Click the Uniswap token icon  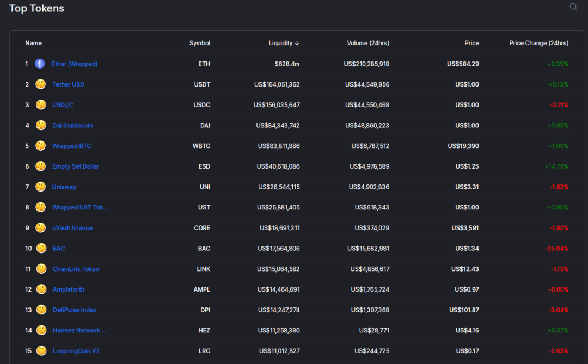pyautogui.click(x=40, y=187)
